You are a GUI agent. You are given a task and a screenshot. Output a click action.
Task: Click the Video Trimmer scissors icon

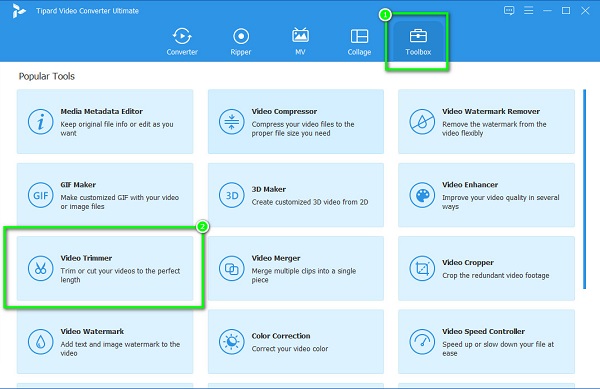coord(40,269)
